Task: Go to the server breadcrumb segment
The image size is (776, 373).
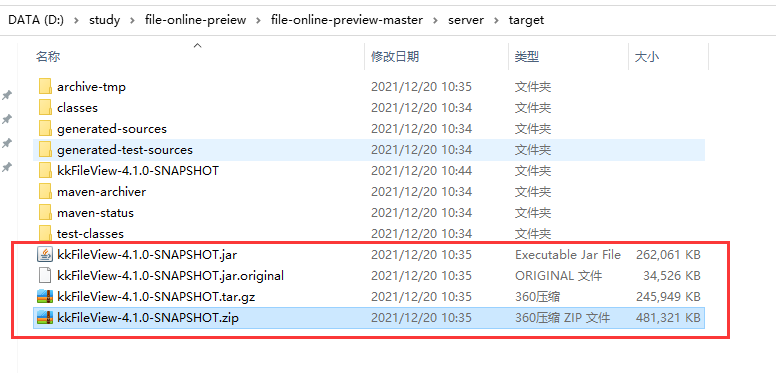Action: [466, 20]
